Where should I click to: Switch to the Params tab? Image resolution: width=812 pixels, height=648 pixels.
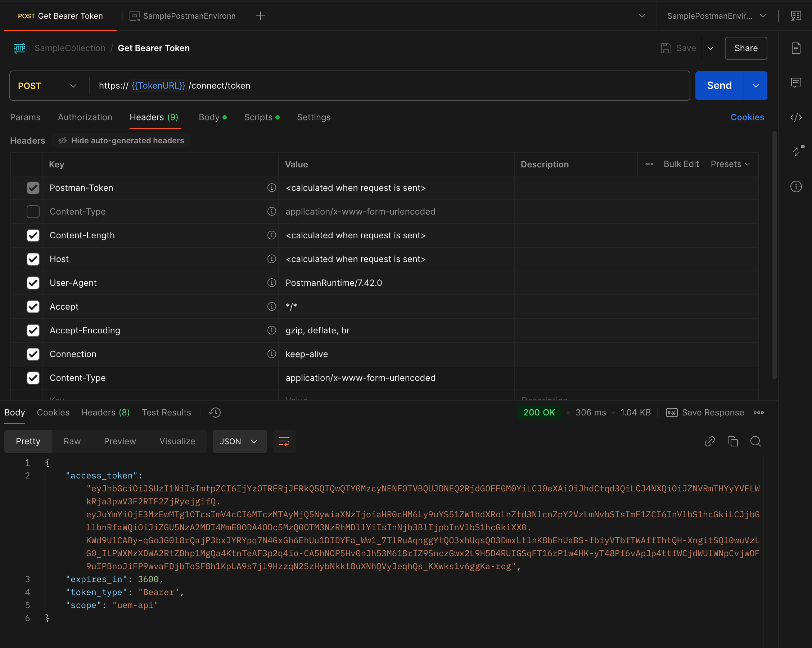(x=25, y=117)
